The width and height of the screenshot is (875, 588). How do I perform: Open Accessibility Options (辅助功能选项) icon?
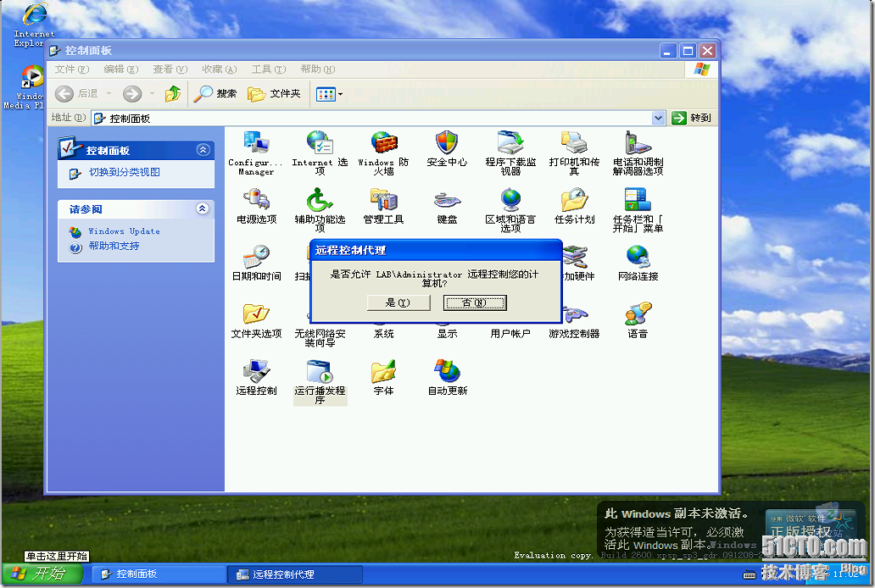(320, 210)
